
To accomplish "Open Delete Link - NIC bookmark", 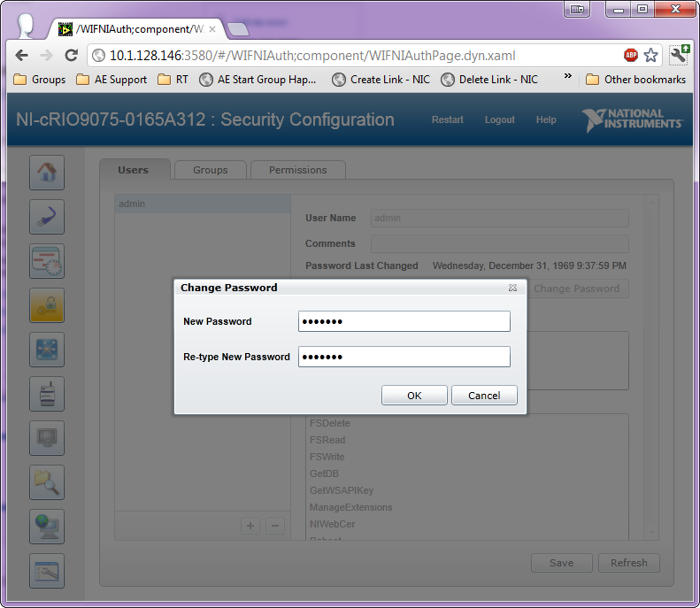I will point(489,80).
